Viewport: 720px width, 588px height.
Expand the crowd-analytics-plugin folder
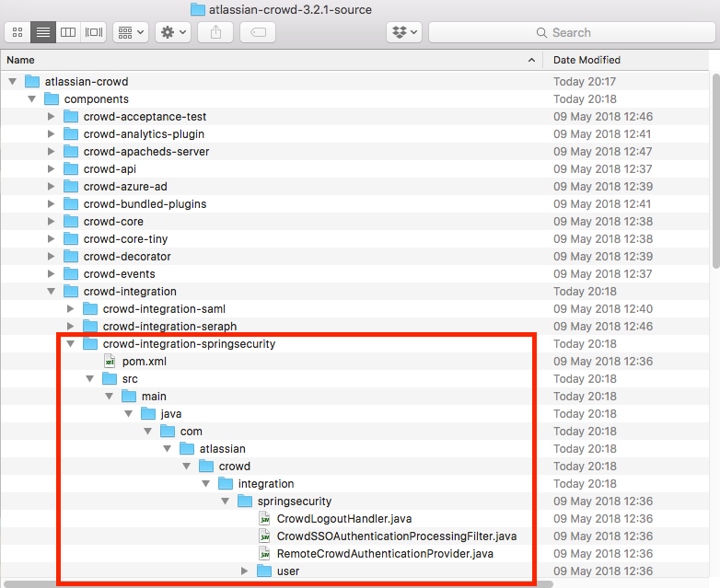pos(51,134)
